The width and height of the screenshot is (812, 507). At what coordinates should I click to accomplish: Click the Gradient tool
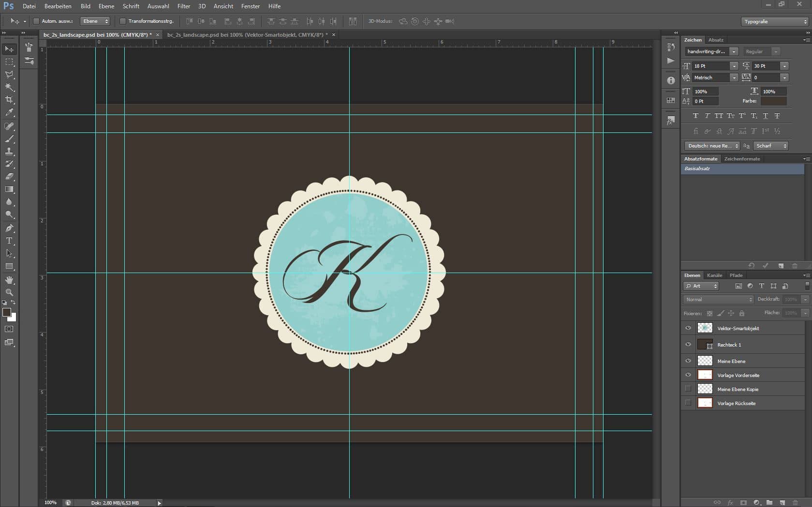[9, 189]
